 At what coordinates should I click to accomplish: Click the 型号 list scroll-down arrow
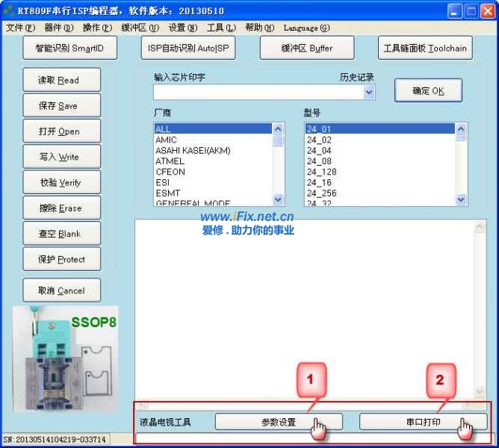click(461, 199)
